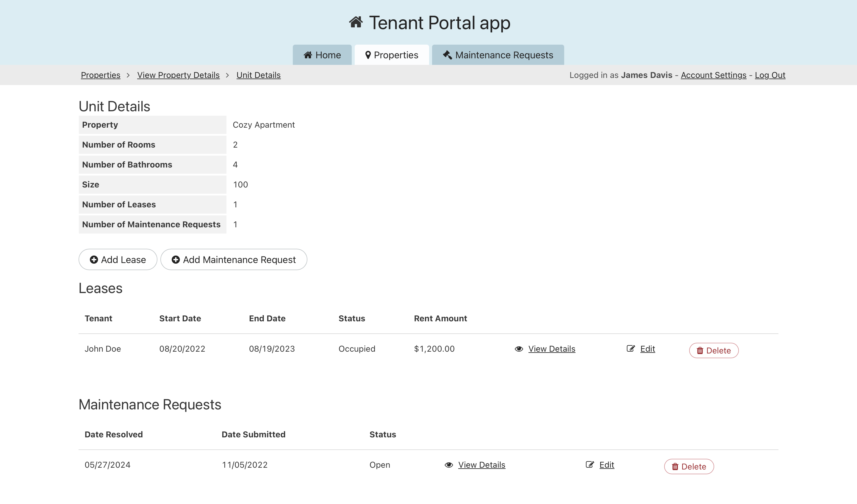Click the house icon beside the Tenant Portal title
Viewport: 857px width, 504px height.
356,22
